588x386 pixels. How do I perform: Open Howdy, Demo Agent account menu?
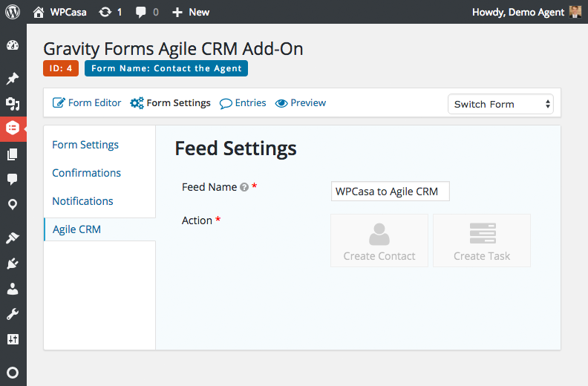pyautogui.click(x=518, y=13)
